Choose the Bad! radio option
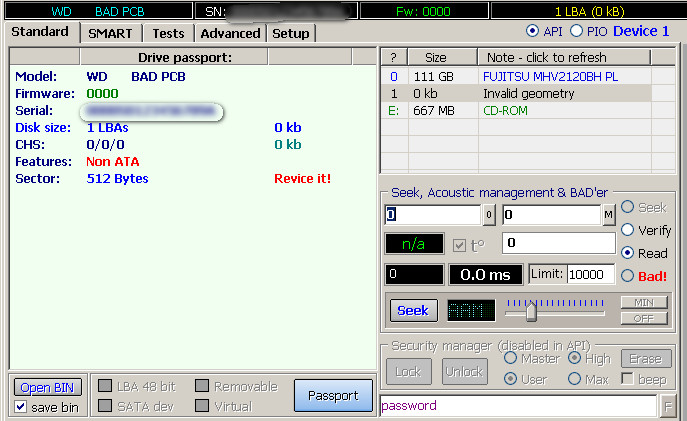687x421 pixels. (627, 276)
